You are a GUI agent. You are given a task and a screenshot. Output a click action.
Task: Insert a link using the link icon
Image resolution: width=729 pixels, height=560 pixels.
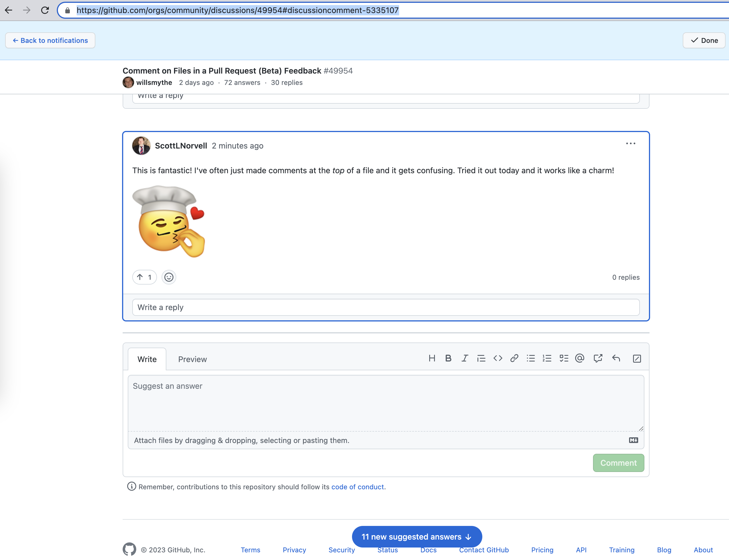(514, 358)
